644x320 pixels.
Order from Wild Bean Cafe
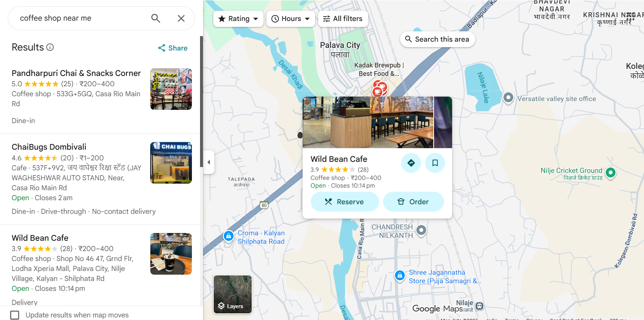[413, 202]
